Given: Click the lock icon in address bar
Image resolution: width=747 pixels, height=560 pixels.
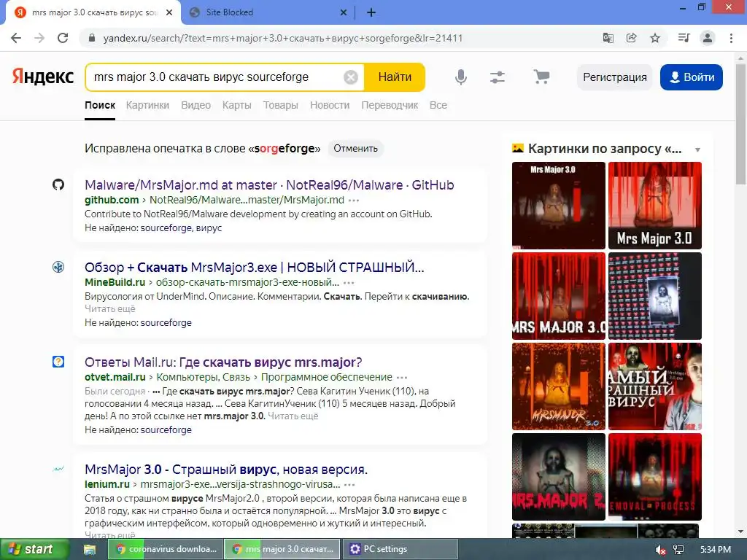Looking at the screenshot, I should (x=93, y=38).
